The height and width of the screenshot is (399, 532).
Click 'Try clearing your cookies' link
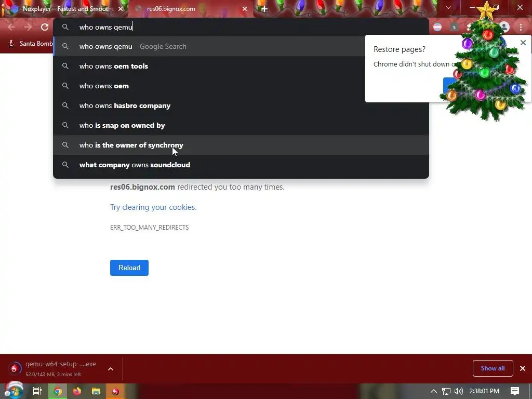[153, 207]
